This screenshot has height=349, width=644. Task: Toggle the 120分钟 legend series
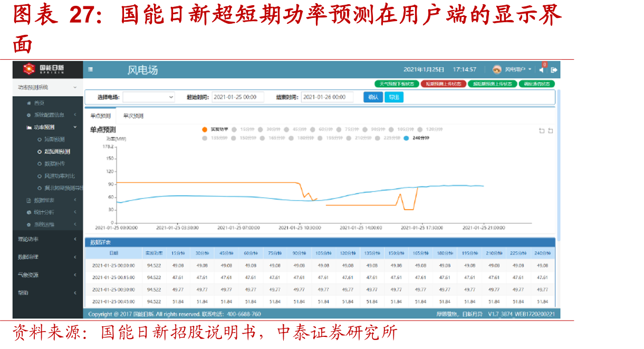tap(430, 129)
